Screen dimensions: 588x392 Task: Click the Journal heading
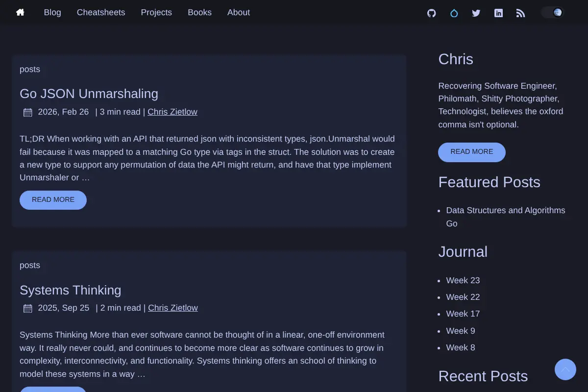pyautogui.click(x=463, y=251)
